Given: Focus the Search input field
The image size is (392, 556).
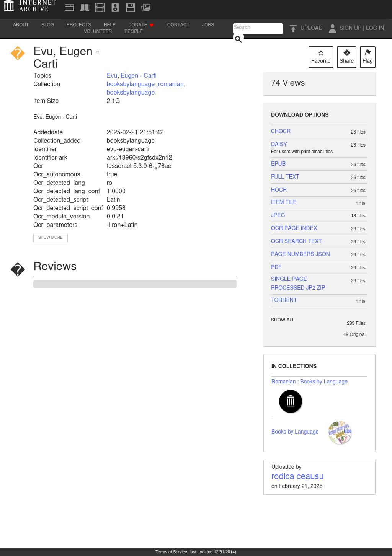Looking at the screenshot, I should coord(258,28).
